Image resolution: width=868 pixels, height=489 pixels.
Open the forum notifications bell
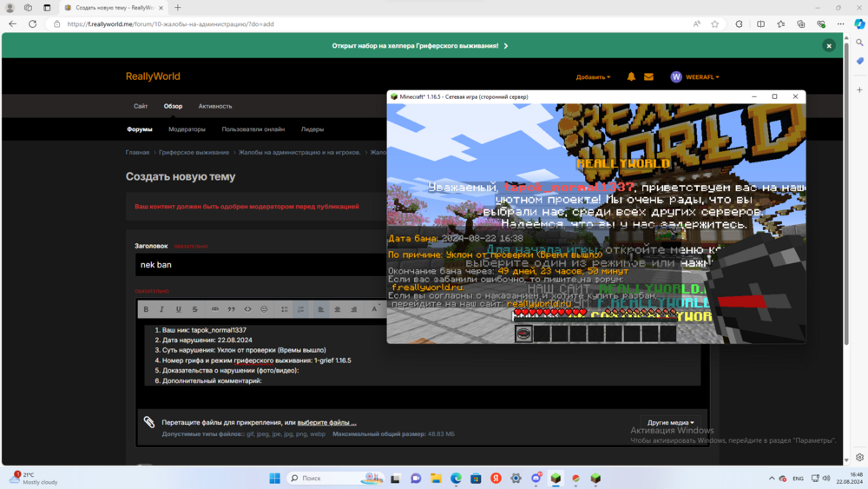(x=631, y=77)
